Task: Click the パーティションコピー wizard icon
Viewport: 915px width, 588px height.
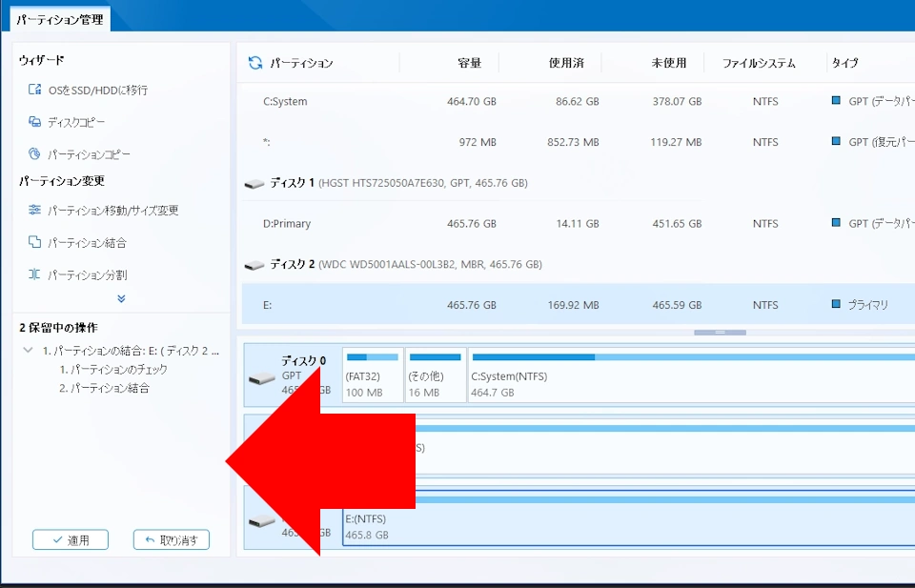Action: coord(34,154)
